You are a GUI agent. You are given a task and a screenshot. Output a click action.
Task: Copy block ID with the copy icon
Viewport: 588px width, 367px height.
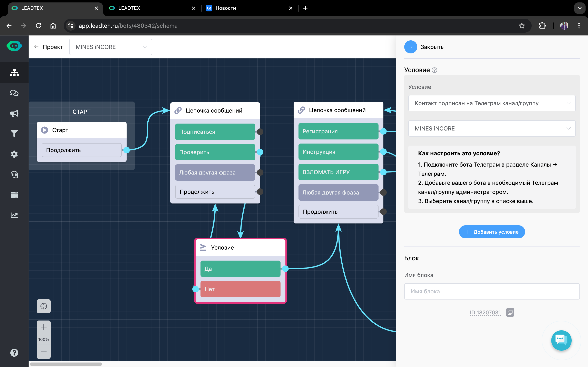pos(510,312)
